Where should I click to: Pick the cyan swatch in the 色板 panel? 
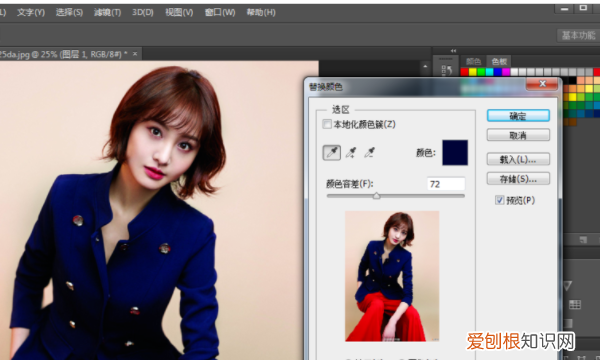(489, 72)
